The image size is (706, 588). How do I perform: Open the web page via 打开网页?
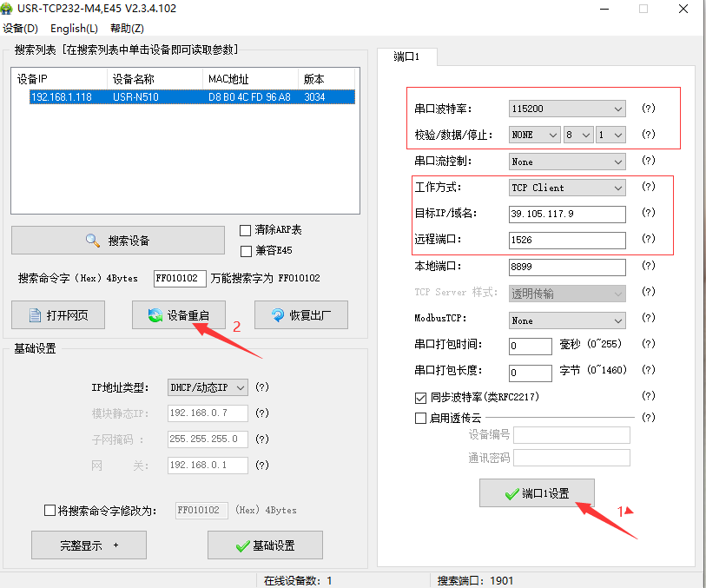coord(57,314)
